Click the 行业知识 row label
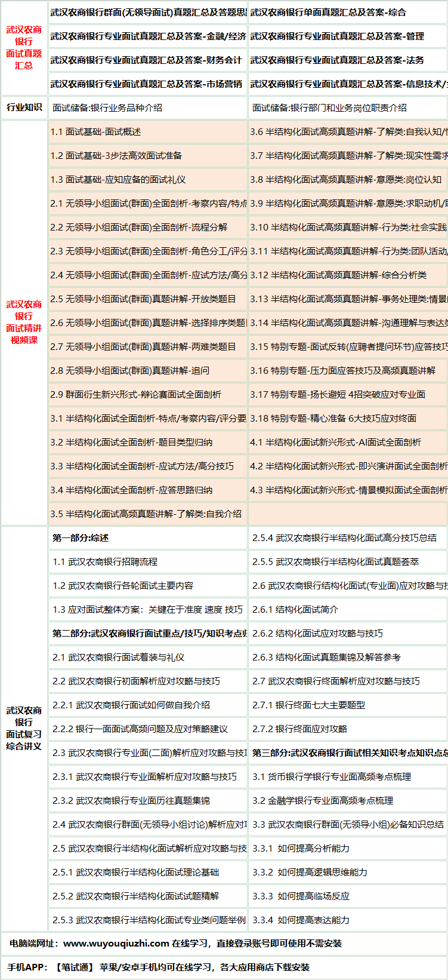 pyautogui.click(x=24, y=107)
